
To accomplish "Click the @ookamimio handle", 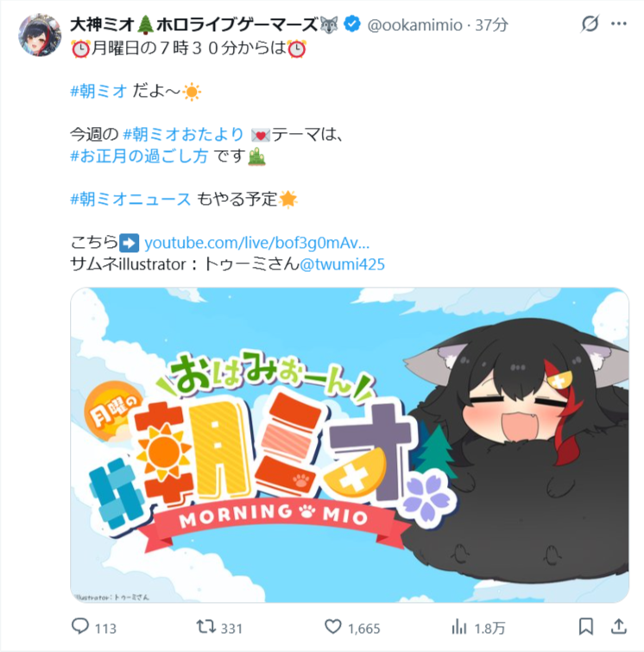I will [x=414, y=25].
